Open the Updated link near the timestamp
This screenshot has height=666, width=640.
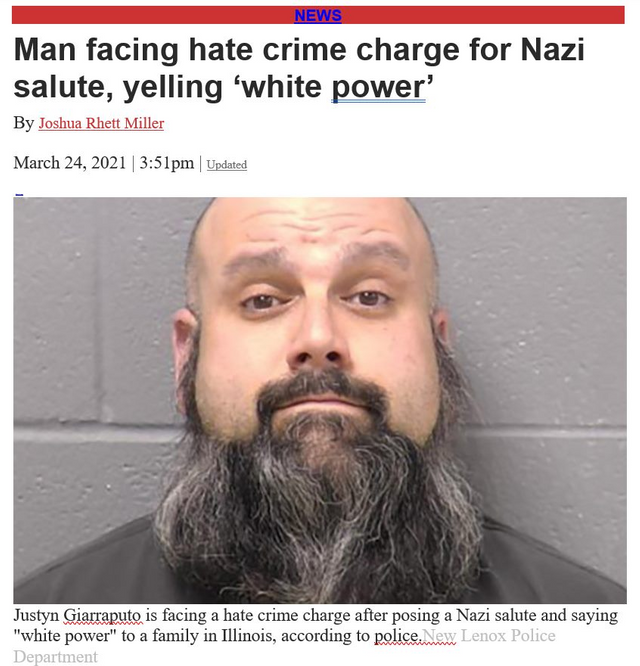coord(227,164)
